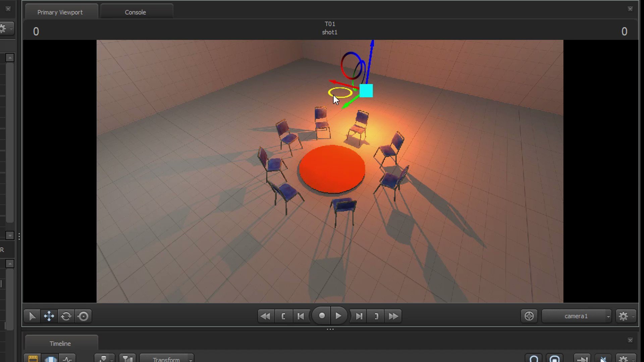644x362 pixels.
Task: Select the pivot tool next to Rotate
Action: point(83,316)
